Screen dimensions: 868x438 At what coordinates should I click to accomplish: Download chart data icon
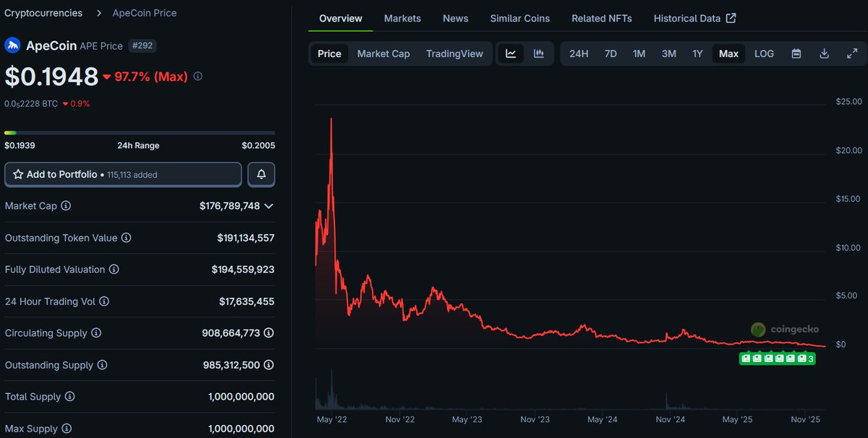click(x=824, y=53)
